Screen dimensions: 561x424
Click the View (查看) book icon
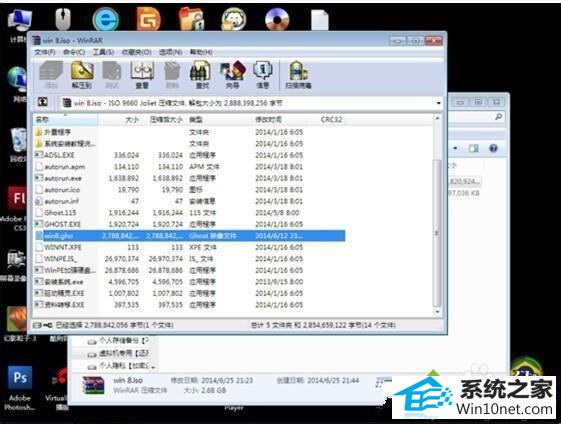[142, 74]
